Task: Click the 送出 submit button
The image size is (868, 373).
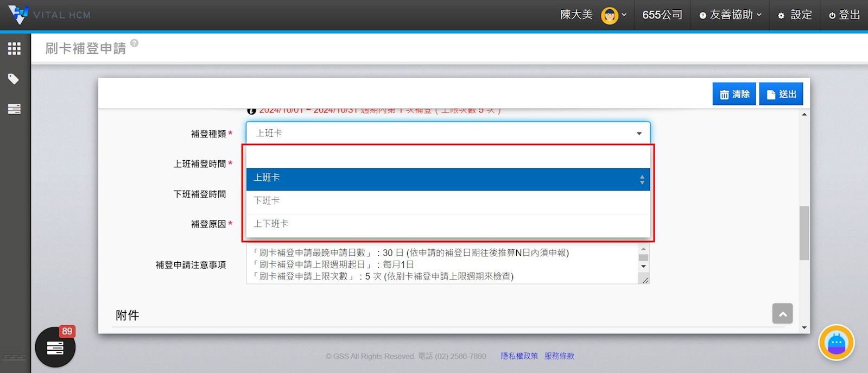Action: click(781, 94)
